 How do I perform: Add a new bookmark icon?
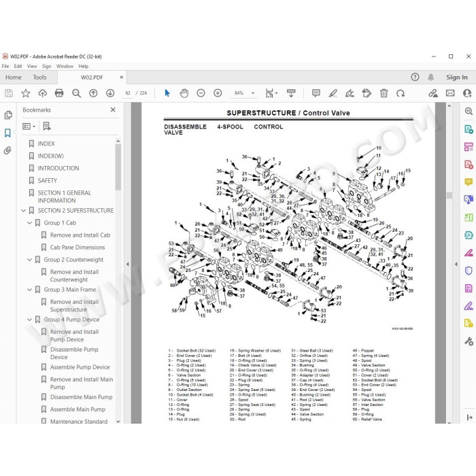pyautogui.click(x=47, y=126)
